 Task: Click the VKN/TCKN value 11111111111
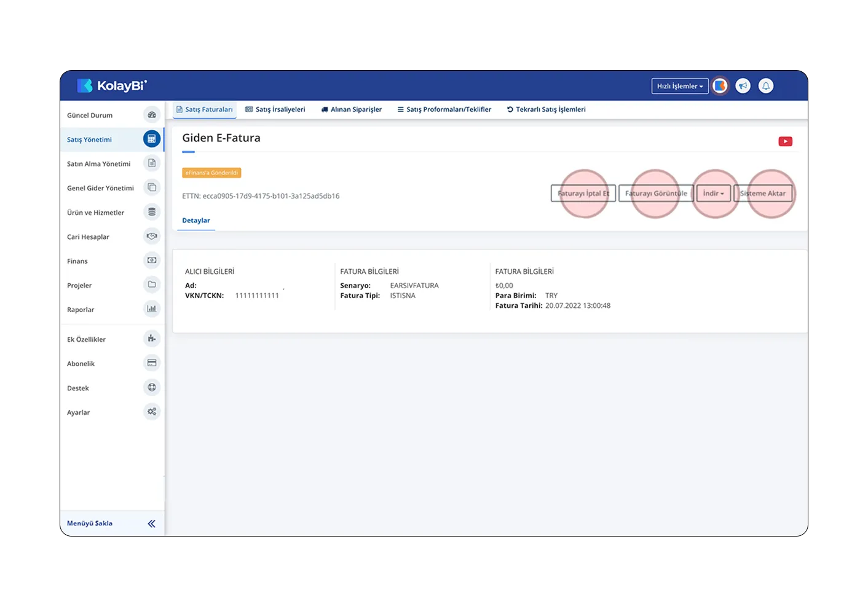tap(257, 296)
